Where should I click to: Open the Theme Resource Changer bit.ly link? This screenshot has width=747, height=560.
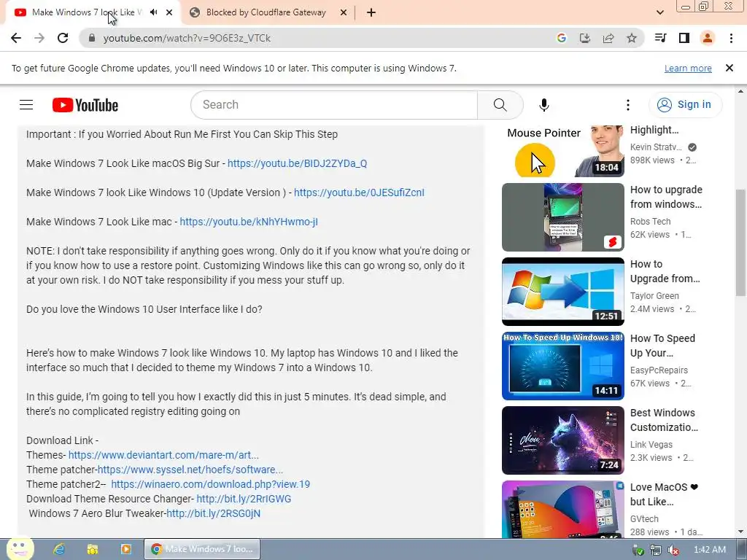[x=244, y=499]
